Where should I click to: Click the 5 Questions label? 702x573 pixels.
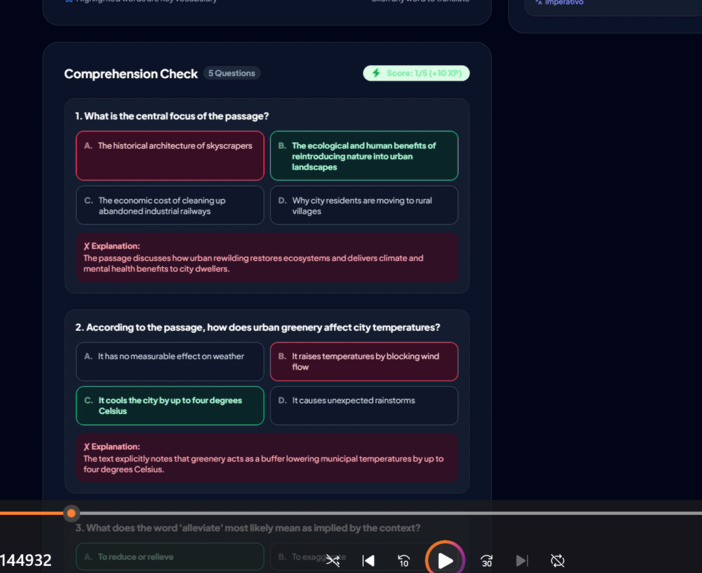pyautogui.click(x=231, y=73)
